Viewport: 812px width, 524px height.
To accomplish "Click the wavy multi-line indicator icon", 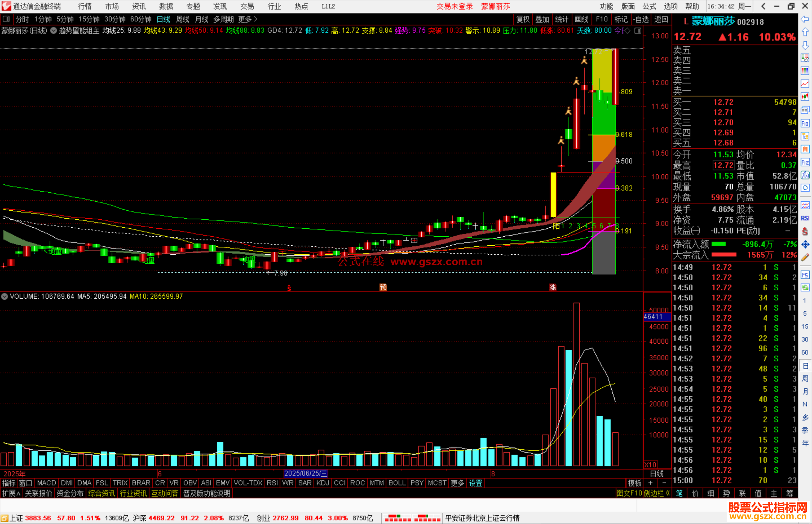I will pyautogui.click(x=805, y=205).
